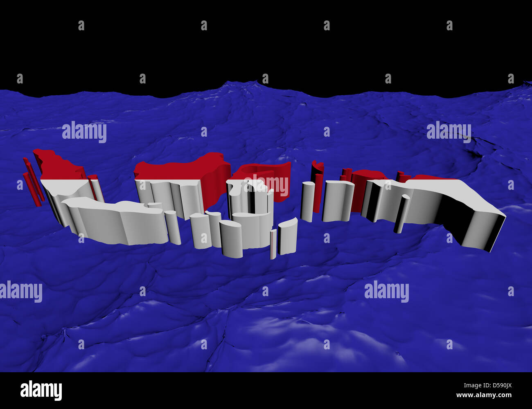This screenshot has height=409, width=532.
Task: Click the black sky area above the ocean horizon
Action: 266,41
